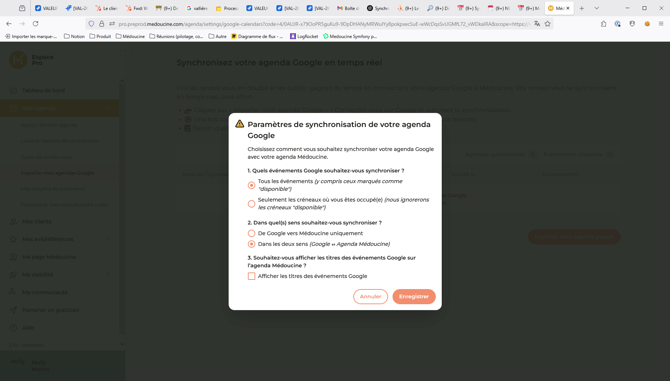
Task: Click the Médoucine 'M' logo behind the dialog
Action: click(x=18, y=60)
